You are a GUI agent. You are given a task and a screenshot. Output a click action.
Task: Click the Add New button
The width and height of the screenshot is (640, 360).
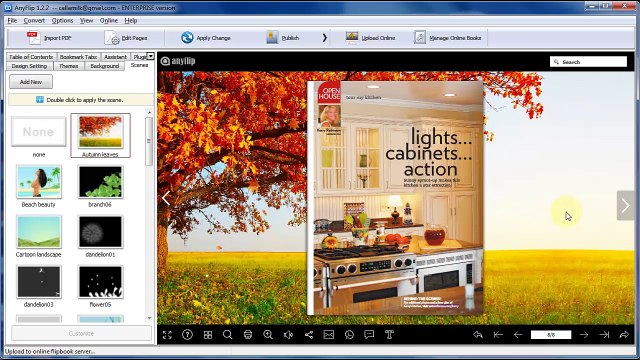pyautogui.click(x=31, y=82)
